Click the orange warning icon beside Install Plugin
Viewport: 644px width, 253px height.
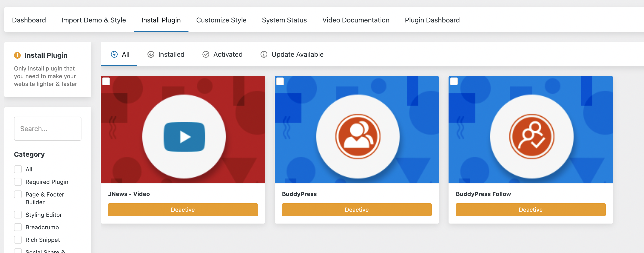(17, 55)
